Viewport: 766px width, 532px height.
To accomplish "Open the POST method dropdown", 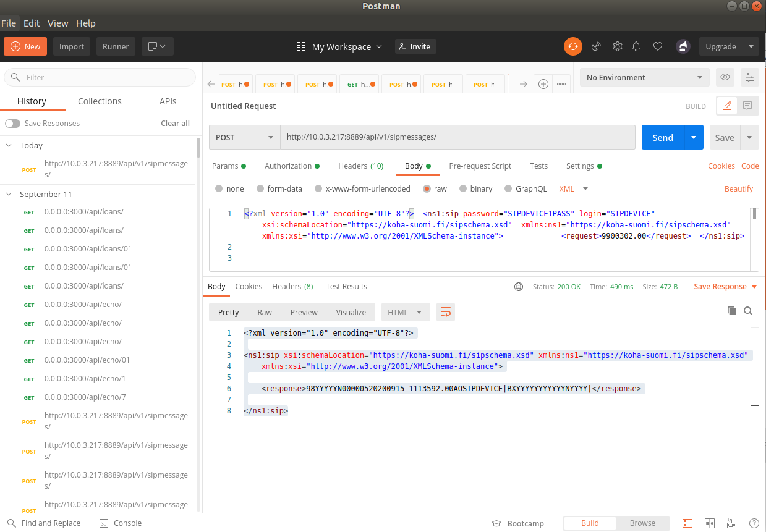I will [x=244, y=137].
